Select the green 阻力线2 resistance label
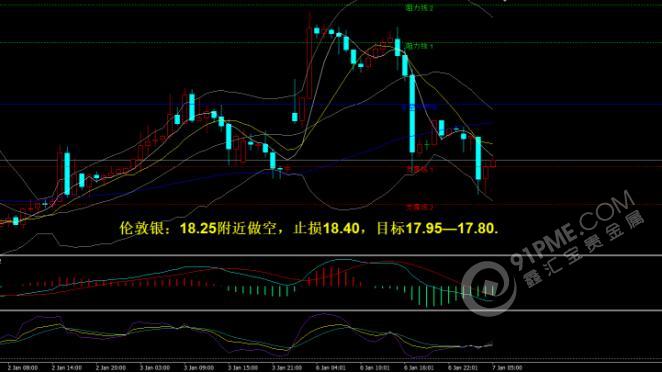The height and width of the screenshot is (373, 662). click(419, 8)
